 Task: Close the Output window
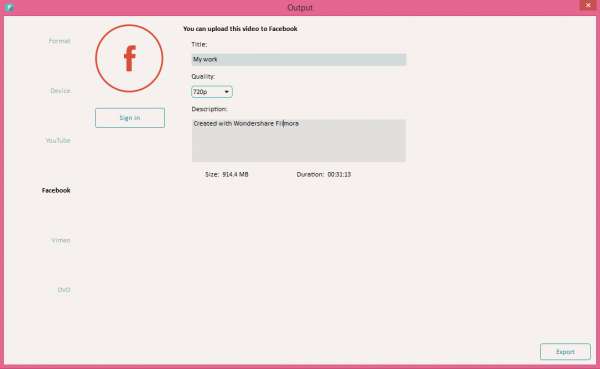(588, 5)
